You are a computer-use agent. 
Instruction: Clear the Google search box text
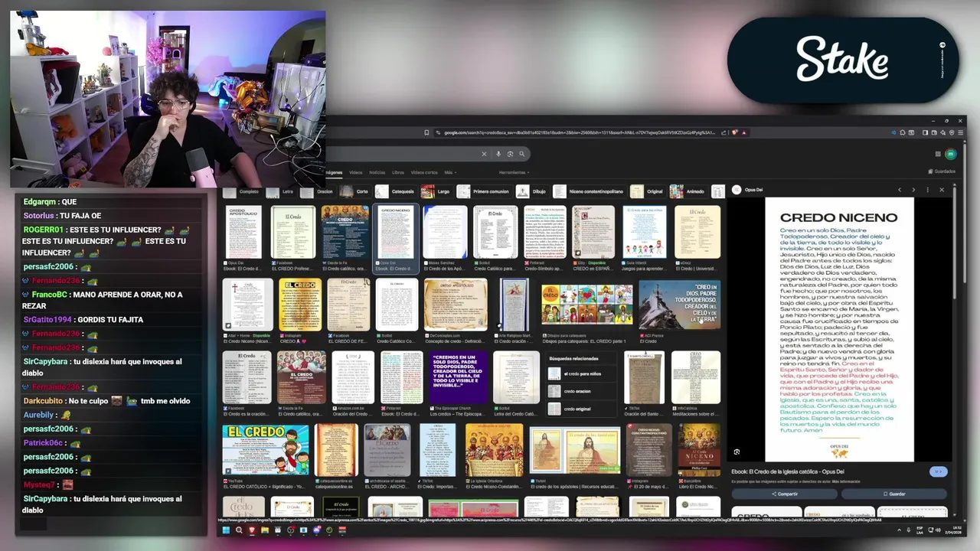click(484, 154)
